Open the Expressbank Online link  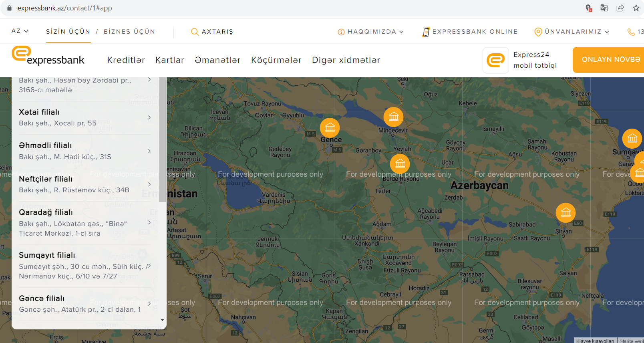pyautogui.click(x=475, y=32)
